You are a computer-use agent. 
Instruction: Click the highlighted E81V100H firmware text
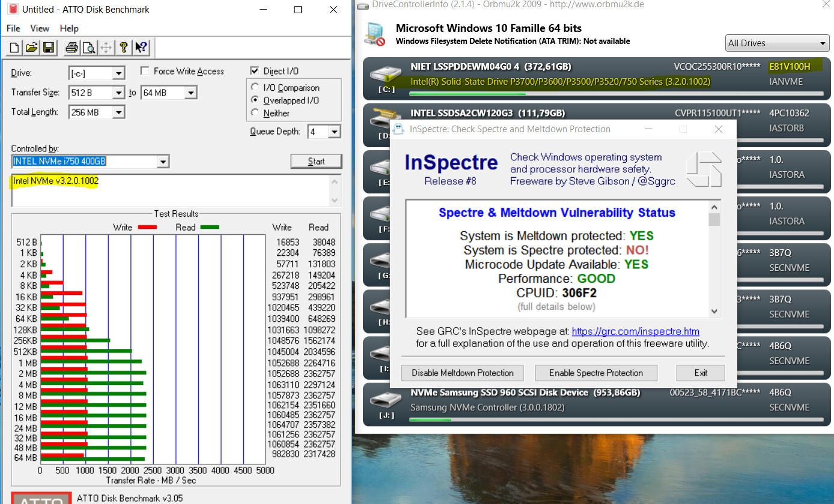pos(790,67)
